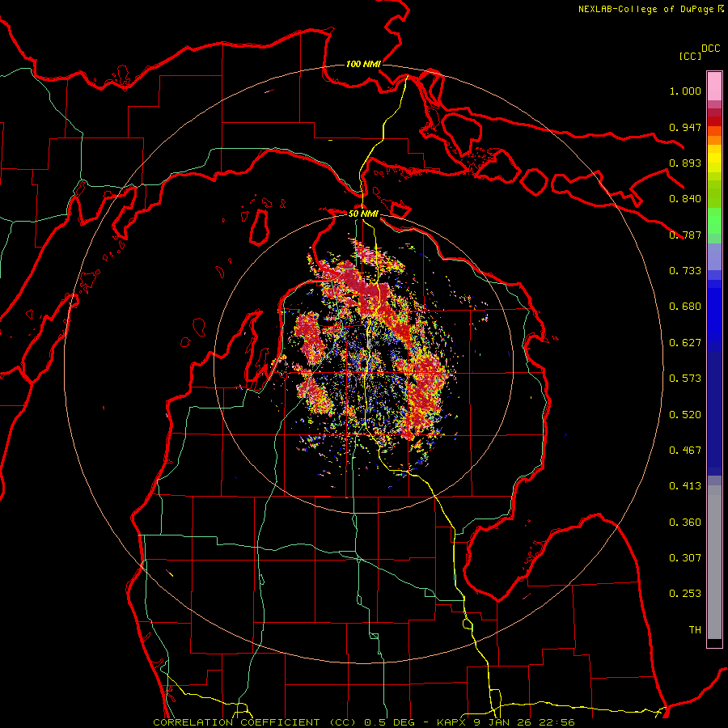Viewport: 728px width, 728px height.
Task: Select the 1.000 legend value
Action: click(x=685, y=91)
